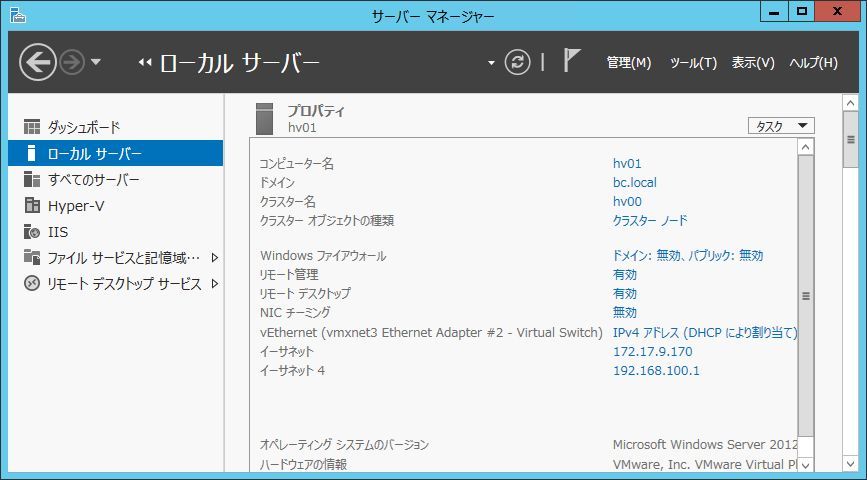Viewport: 867px width, 480px height.
Task: Click the IIS role icon
Action: click(32, 232)
